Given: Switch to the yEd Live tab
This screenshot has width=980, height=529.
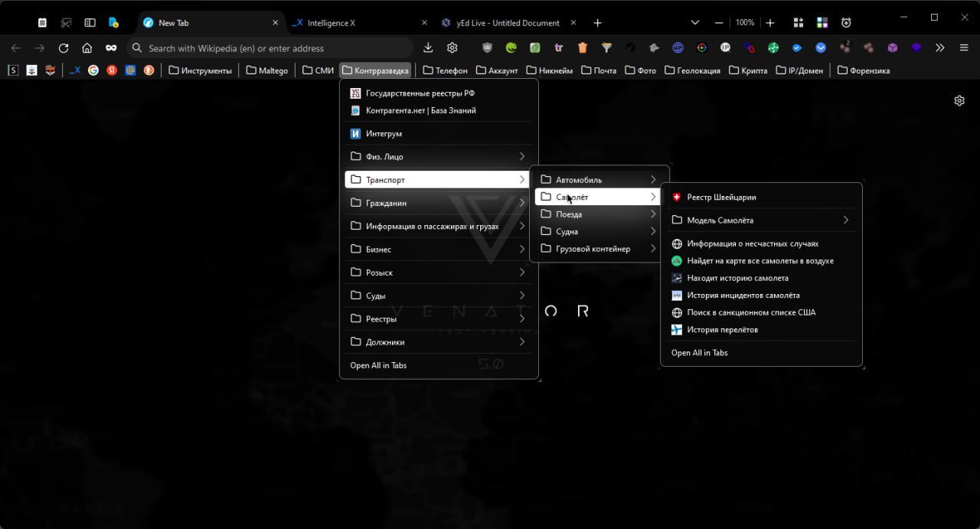Looking at the screenshot, I should pos(508,23).
